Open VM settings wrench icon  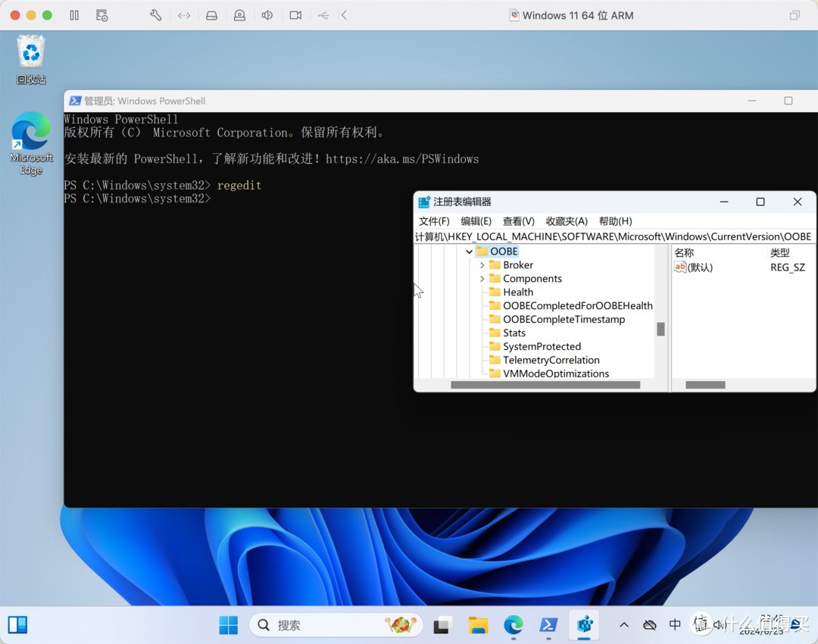click(155, 15)
